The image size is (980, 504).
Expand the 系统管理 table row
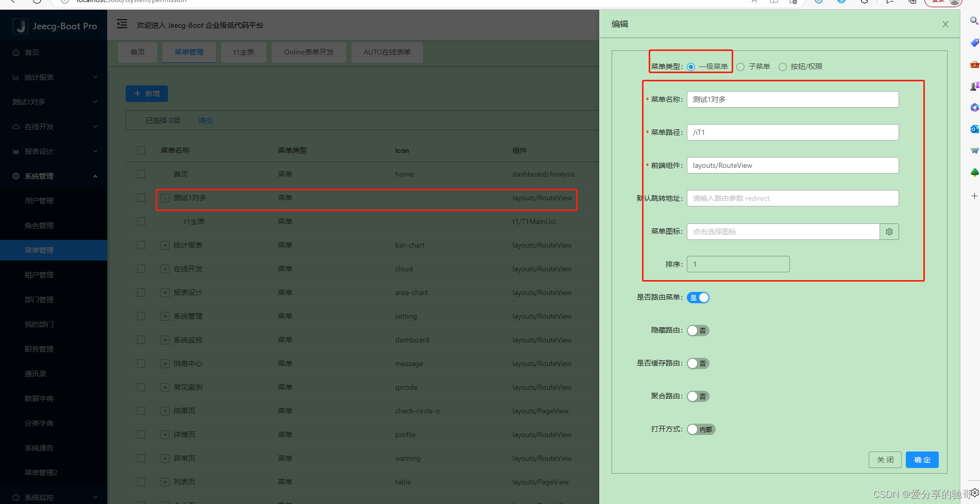pyautogui.click(x=165, y=316)
